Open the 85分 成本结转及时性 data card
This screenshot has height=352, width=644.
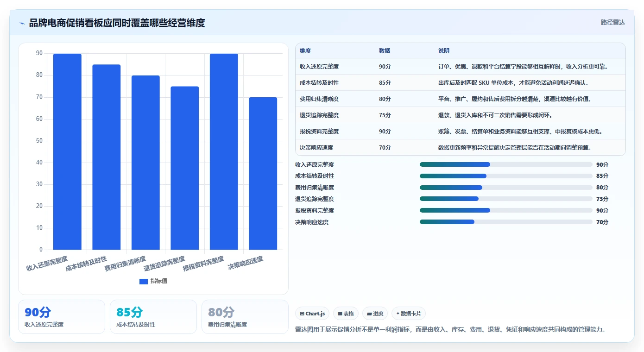click(x=153, y=317)
